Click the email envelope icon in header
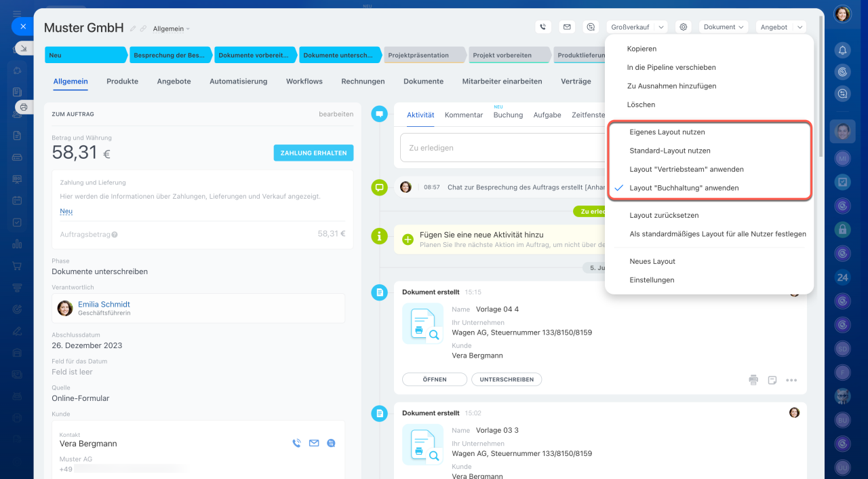This screenshot has height=479, width=868. [x=567, y=27]
